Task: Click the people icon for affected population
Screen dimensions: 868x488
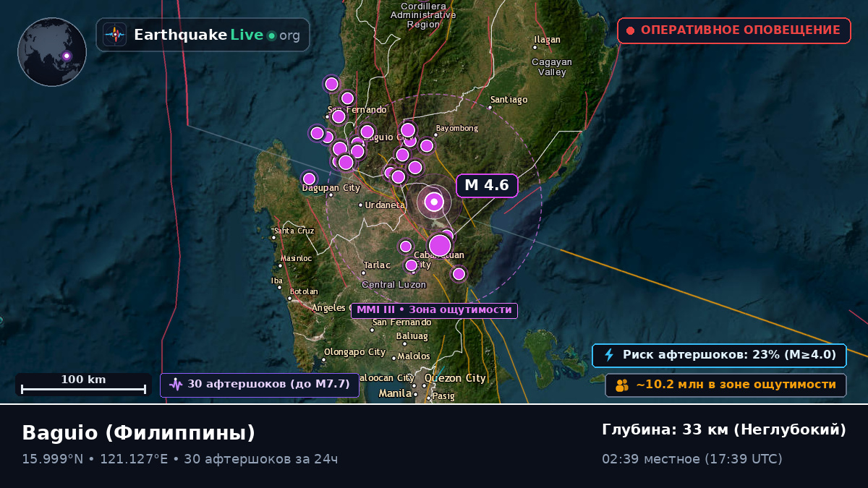Action: [x=622, y=385]
